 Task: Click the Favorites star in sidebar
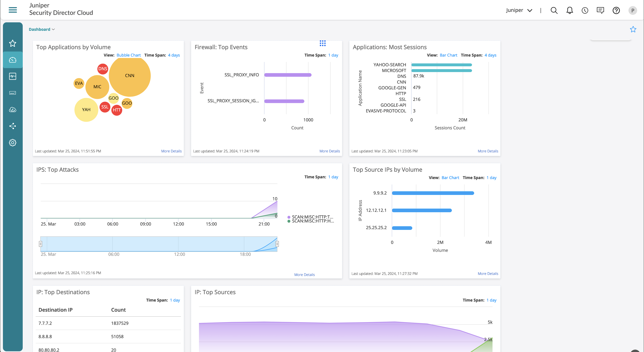pos(12,43)
